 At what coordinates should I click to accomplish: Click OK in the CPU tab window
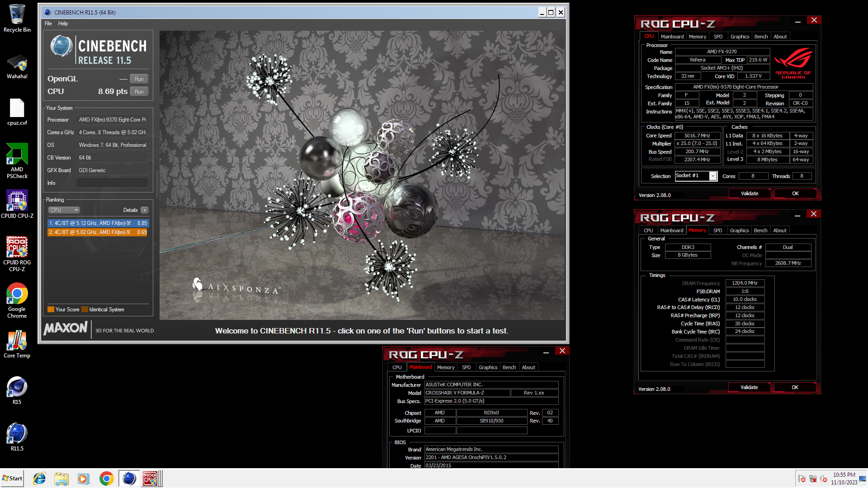795,193
